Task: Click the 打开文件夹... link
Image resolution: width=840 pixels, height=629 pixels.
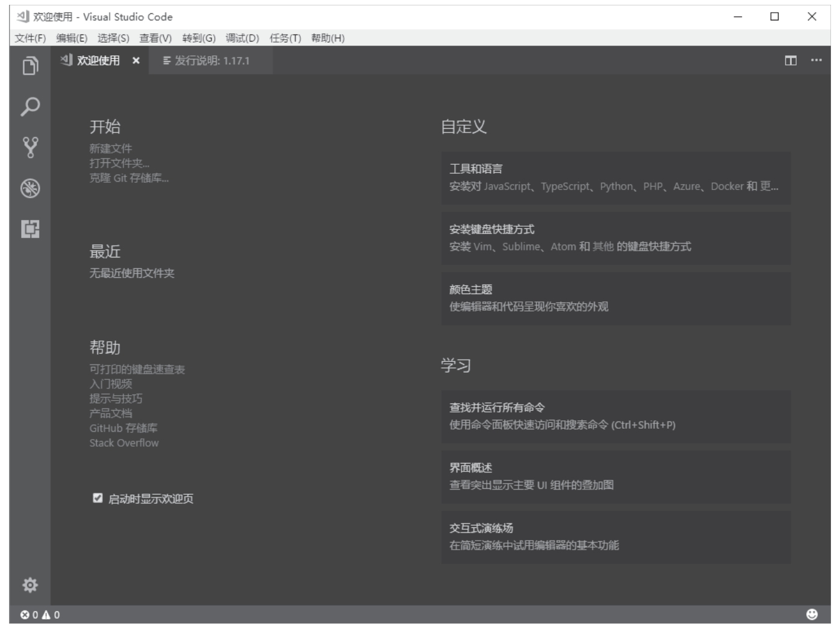Action: (119, 163)
